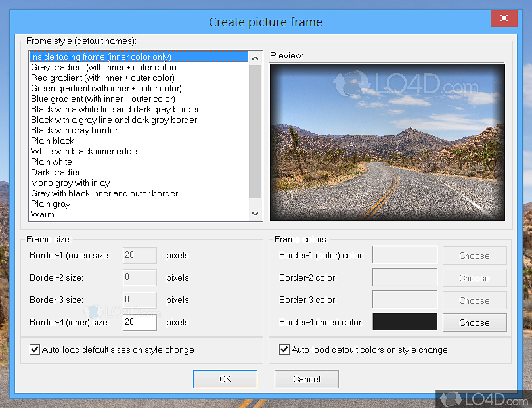Select Red gradient frame style
This screenshot has width=532, height=408.
point(102,78)
